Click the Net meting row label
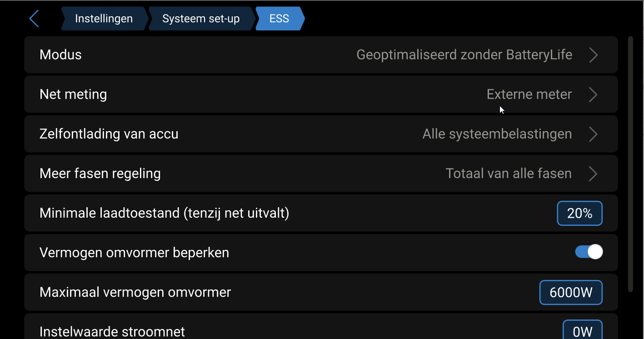The width and height of the screenshot is (644, 339). pos(73,95)
